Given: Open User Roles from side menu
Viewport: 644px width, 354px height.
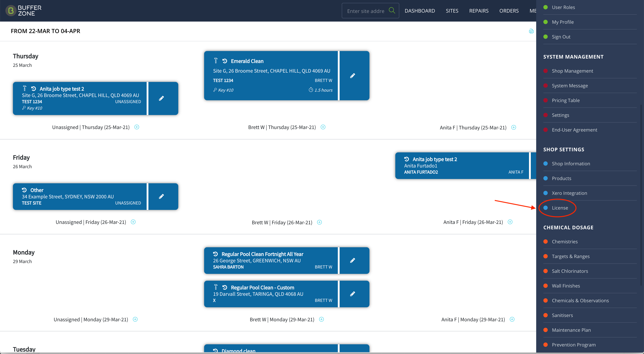Looking at the screenshot, I should tap(590, 7).
